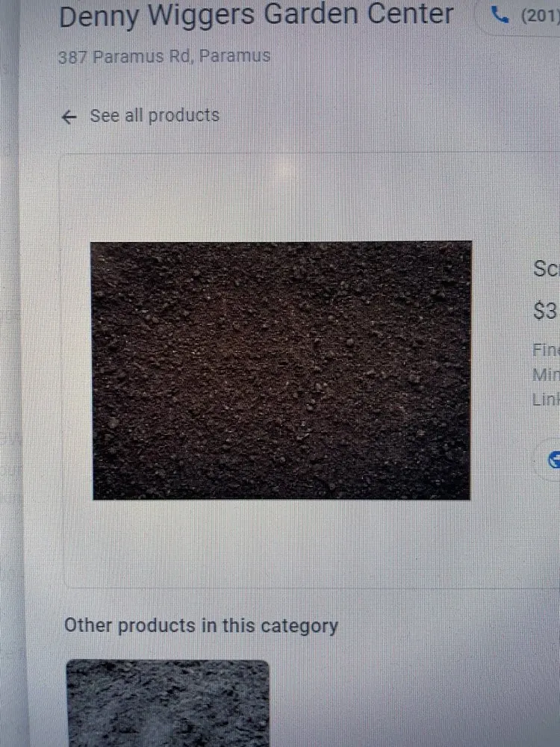The image size is (560, 747).
Task: Open the large dark soil product photo
Action: [x=281, y=371]
